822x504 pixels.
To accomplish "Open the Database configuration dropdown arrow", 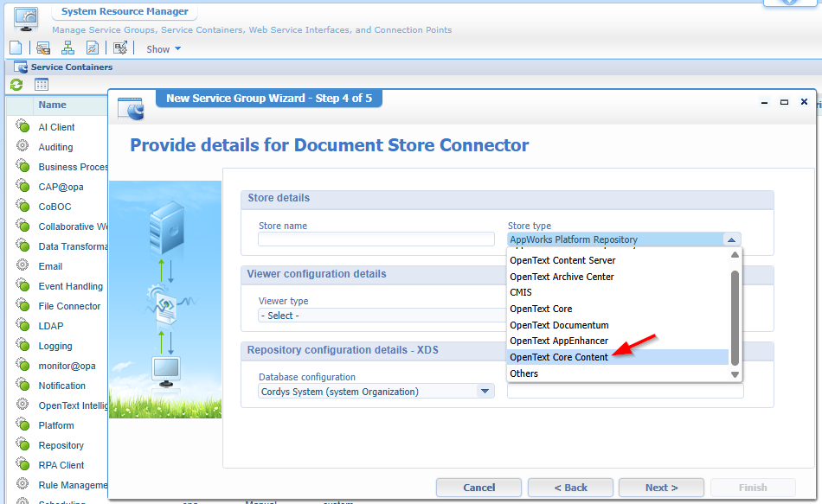I will 485,392.
